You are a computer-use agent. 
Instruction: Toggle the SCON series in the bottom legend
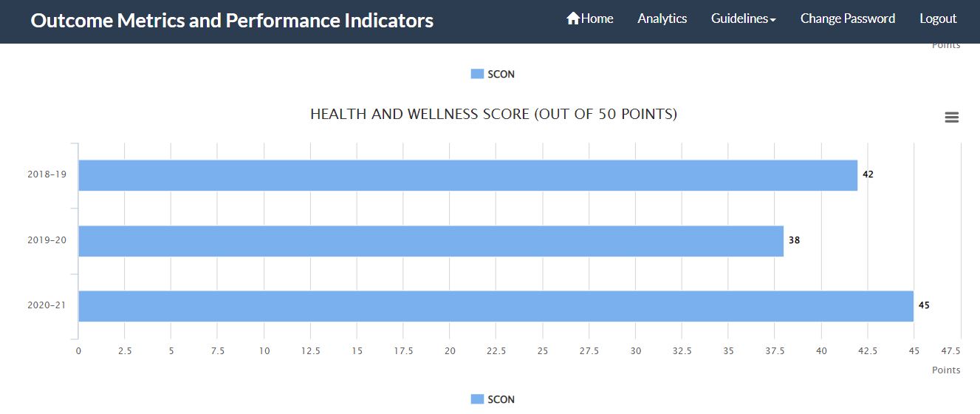[x=501, y=399]
